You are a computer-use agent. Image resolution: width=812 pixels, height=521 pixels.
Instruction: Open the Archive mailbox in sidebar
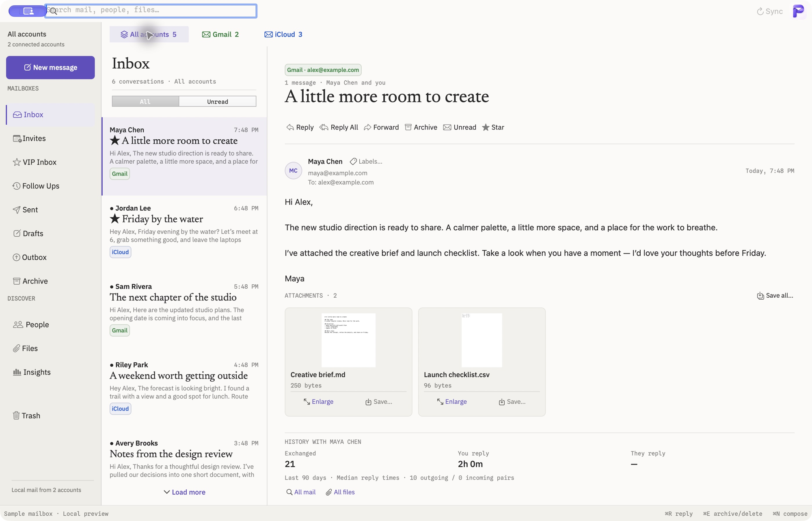point(50,281)
